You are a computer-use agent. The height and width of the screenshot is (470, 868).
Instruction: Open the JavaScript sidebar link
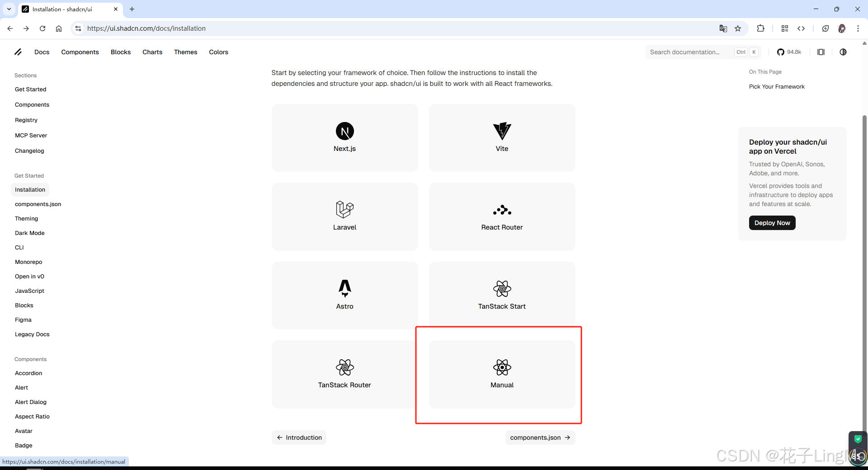tap(30, 291)
